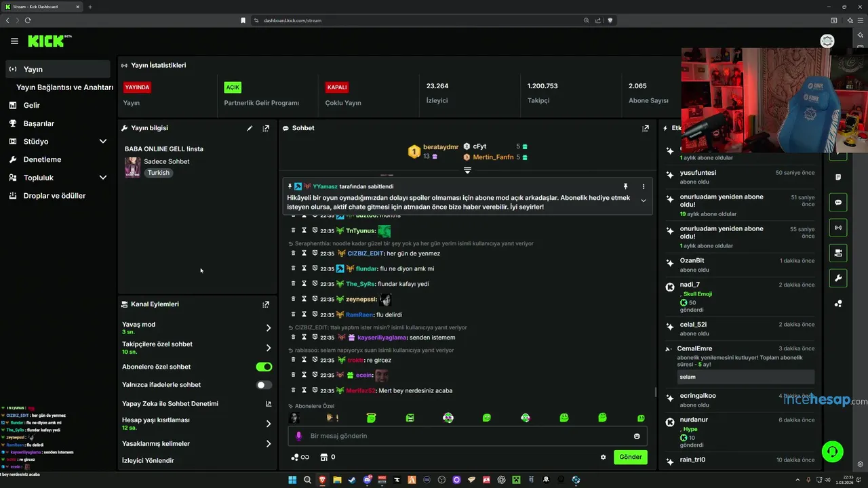The height and width of the screenshot is (488, 868).
Task: Open AI chat moderation external link icon
Action: [x=269, y=404]
